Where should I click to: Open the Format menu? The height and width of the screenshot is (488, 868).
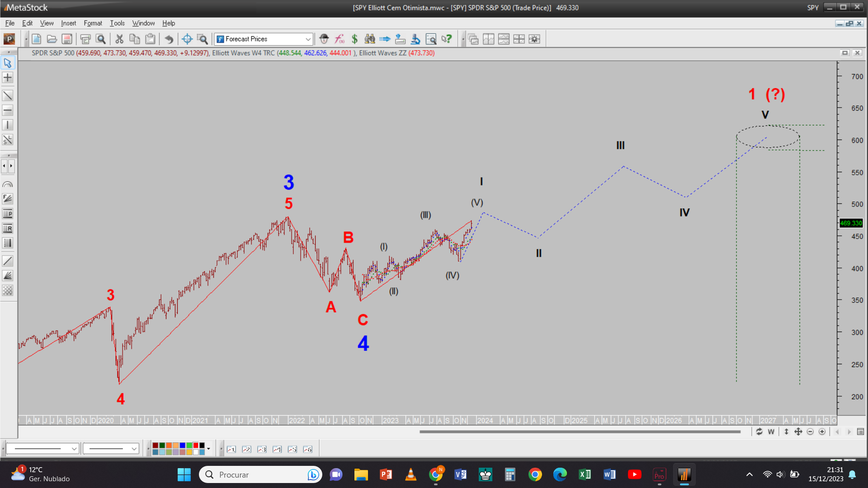click(93, 23)
